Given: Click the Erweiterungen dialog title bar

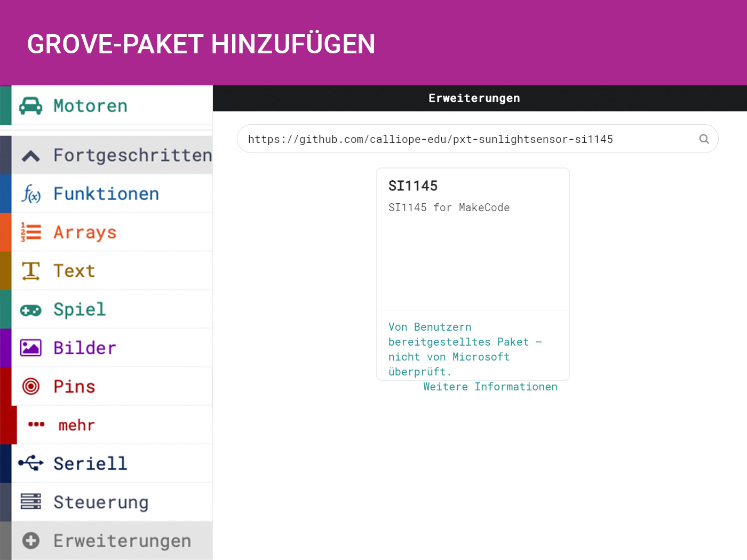Looking at the screenshot, I should coord(474,98).
